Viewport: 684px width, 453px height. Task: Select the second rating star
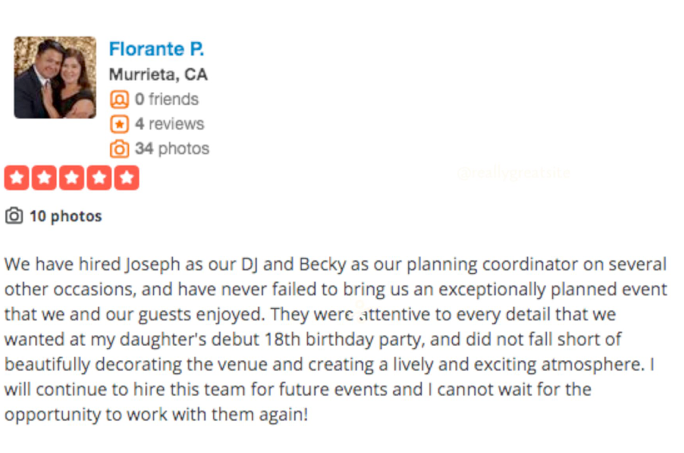click(44, 178)
